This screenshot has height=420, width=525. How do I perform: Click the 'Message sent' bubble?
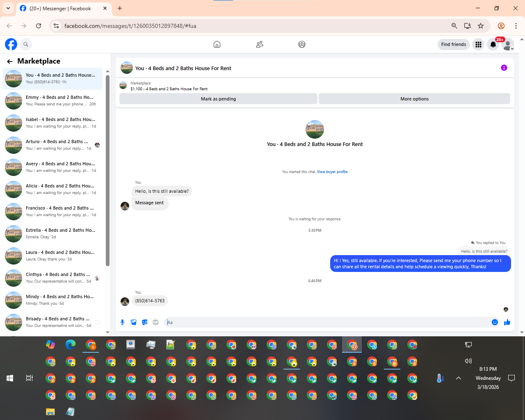150,203
